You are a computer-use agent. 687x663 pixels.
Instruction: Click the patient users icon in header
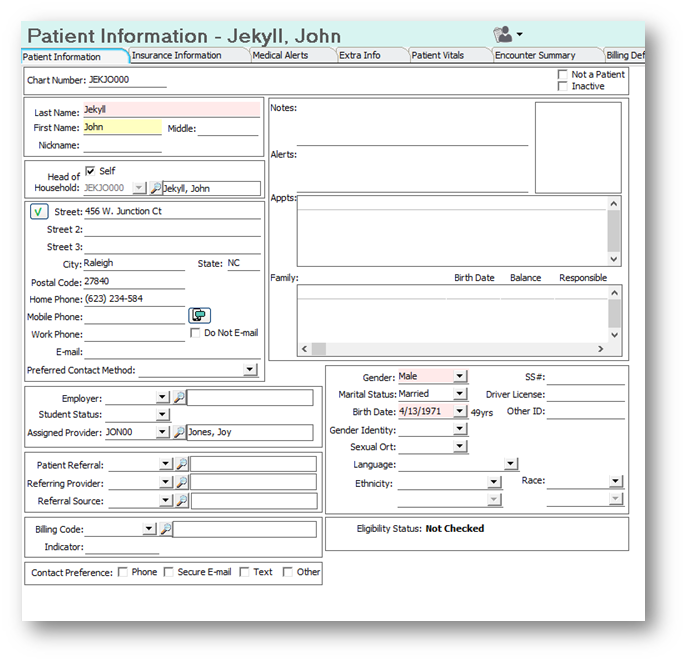tap(503, 35)
